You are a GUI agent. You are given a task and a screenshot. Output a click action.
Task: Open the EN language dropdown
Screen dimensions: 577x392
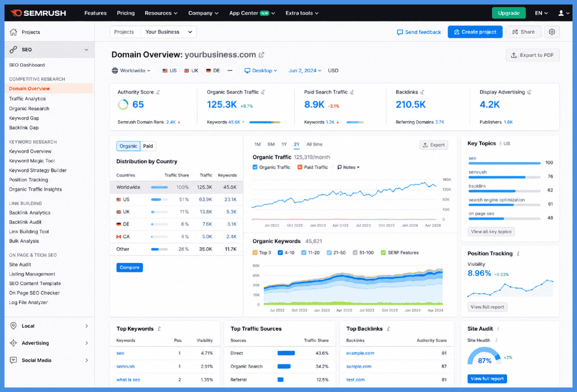click(x=542, y=13)
